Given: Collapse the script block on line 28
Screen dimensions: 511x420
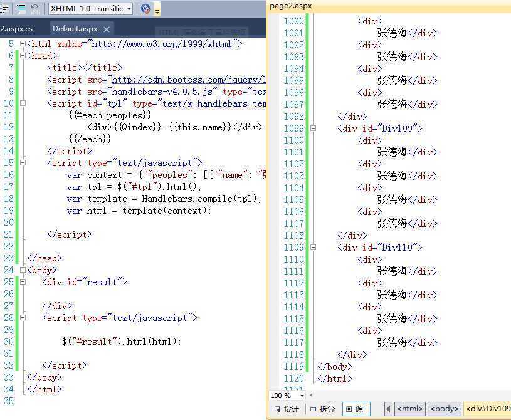Looking at the screenshot, I should (23, 317).
